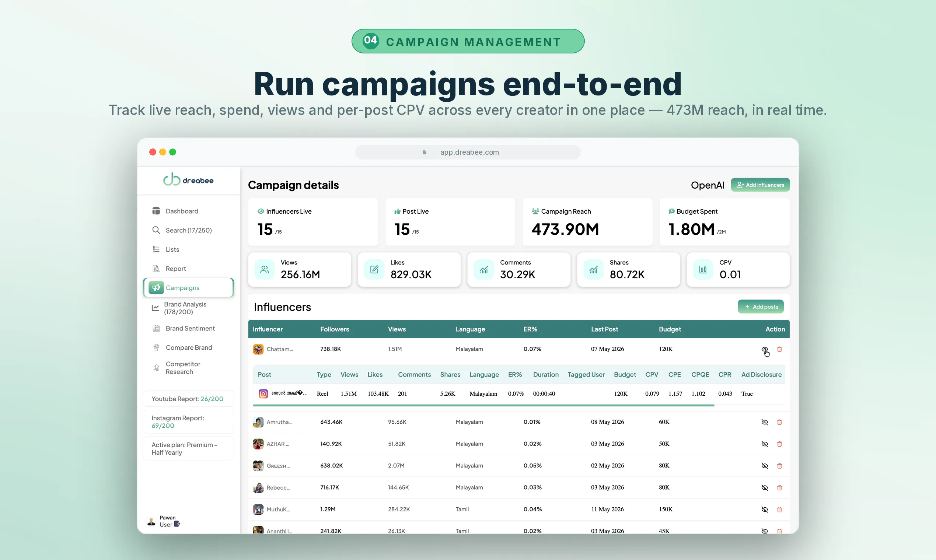Click Chattam influencer avatar
The height and width of the screenshot is (560, 936).
coord(258,349)
